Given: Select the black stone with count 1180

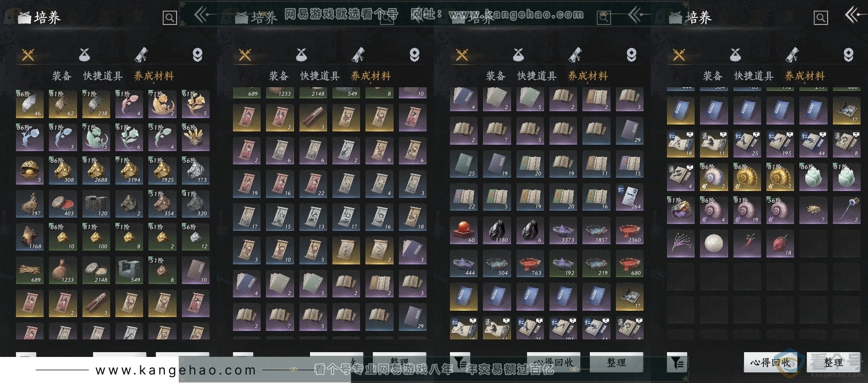Looking at the screenshot, I should (x=497, y=230).
